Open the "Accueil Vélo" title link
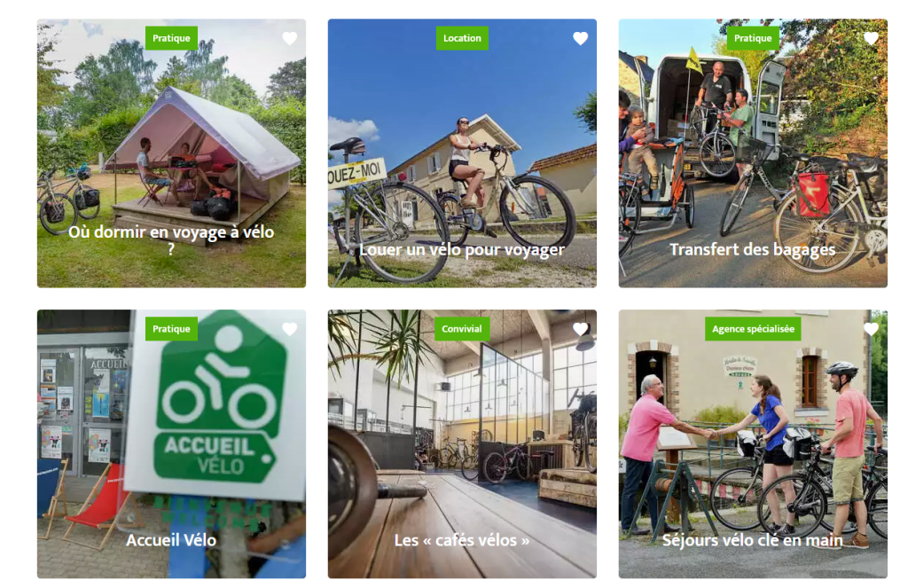 tap(171, 540)
